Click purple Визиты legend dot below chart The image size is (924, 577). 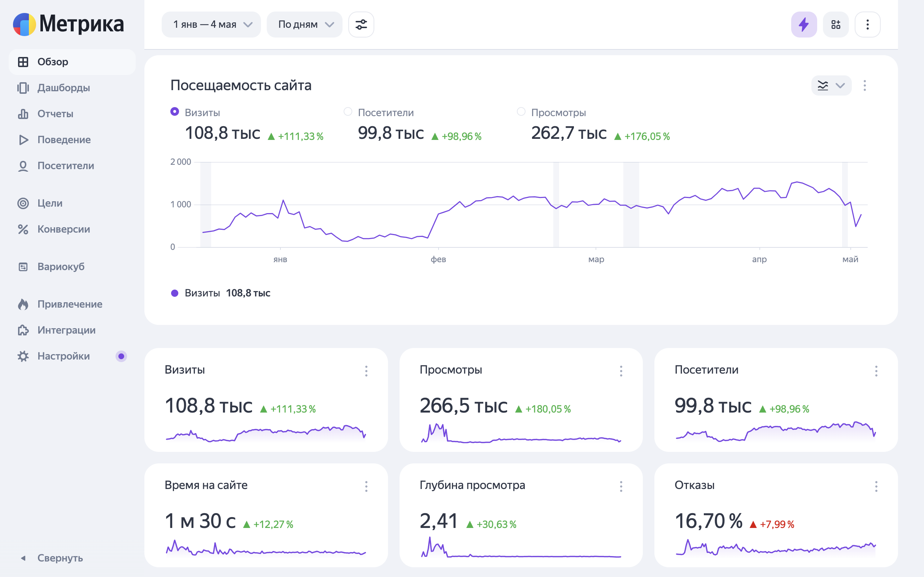(x=174, y=293)
